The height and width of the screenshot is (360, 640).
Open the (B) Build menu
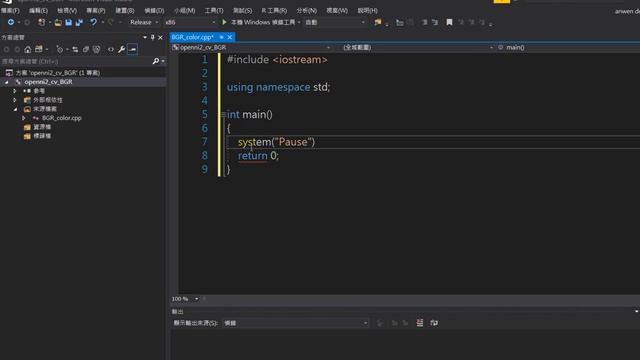(124, 10)
